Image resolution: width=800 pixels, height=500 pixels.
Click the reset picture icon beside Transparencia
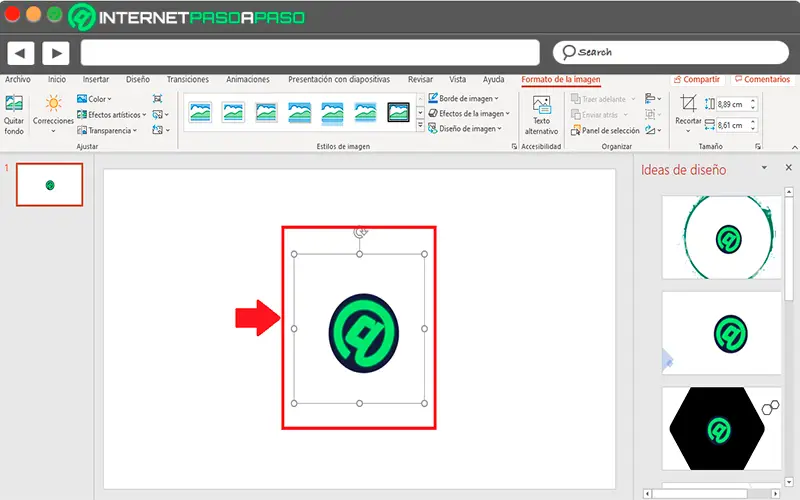[x=160, y=130]
